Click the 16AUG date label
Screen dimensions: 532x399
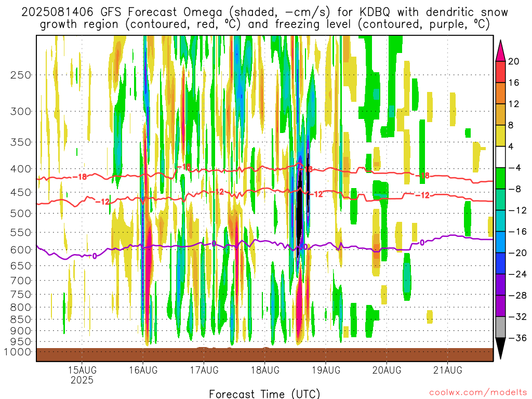tap(143, 369)
